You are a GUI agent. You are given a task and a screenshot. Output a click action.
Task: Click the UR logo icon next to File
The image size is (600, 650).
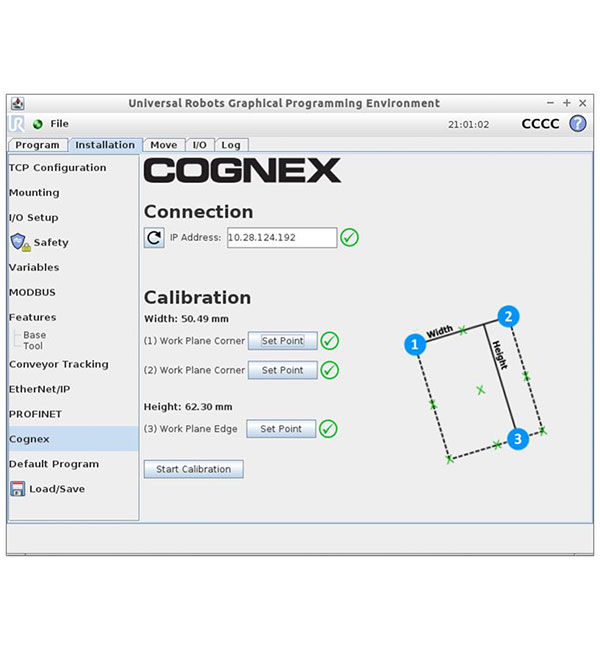[x=18, y=124]
